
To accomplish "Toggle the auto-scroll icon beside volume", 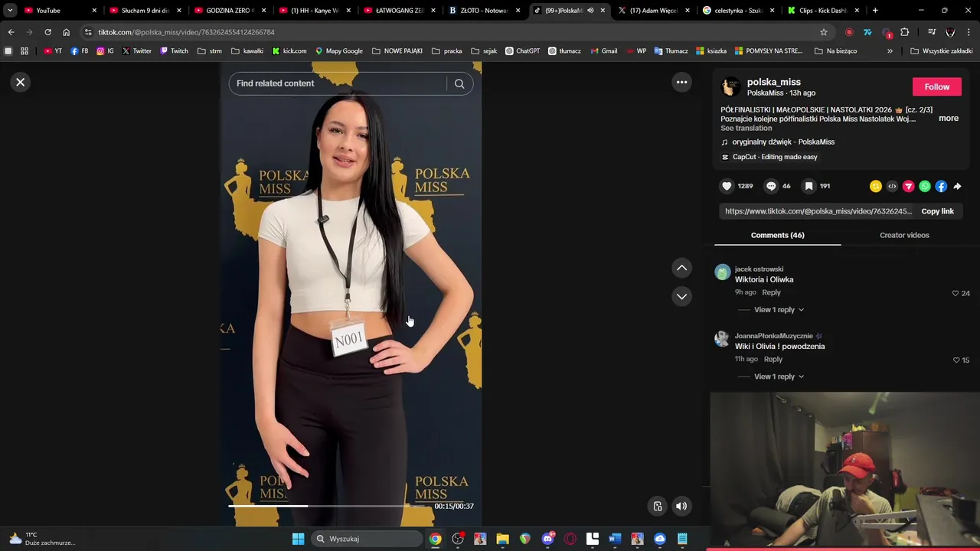I will pyautogui.click(x=657, y=506).
